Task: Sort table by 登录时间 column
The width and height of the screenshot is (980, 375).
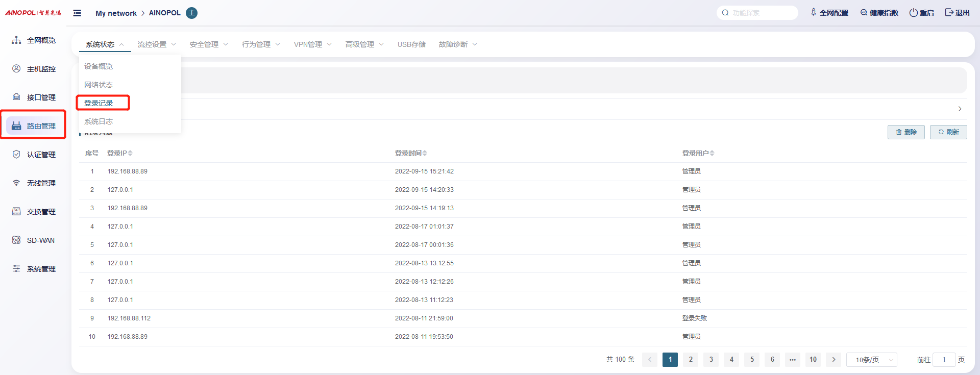Action: (x=425, y=153)
